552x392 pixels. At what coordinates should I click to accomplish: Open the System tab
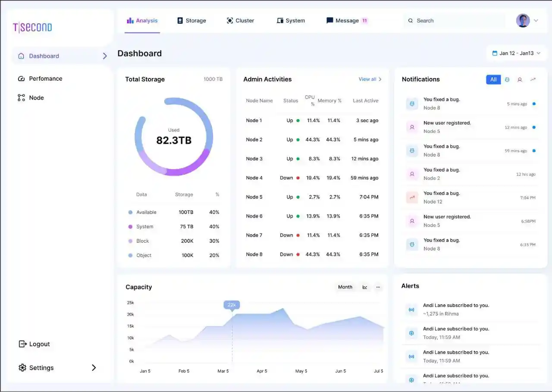(x=291, y=21)
